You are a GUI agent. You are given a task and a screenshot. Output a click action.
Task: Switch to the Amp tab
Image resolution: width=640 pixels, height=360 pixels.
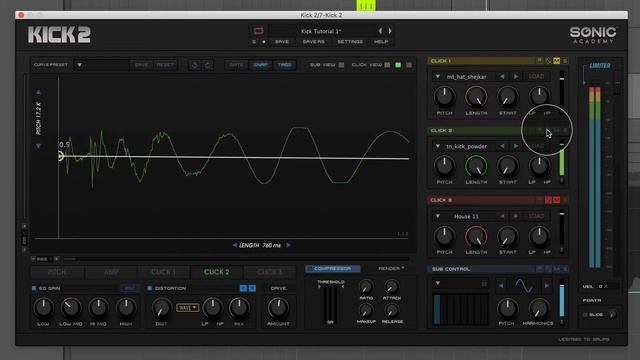tap(111, 272)
